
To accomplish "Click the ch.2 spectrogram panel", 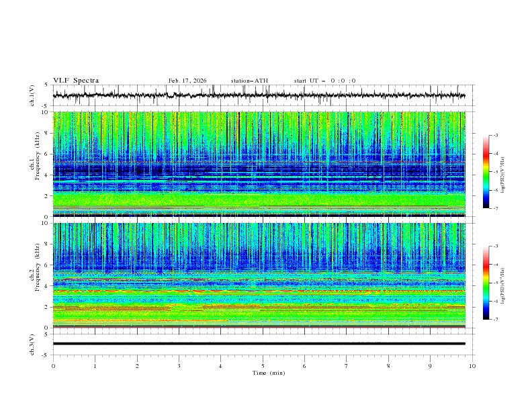I will [x=259, y=275].
